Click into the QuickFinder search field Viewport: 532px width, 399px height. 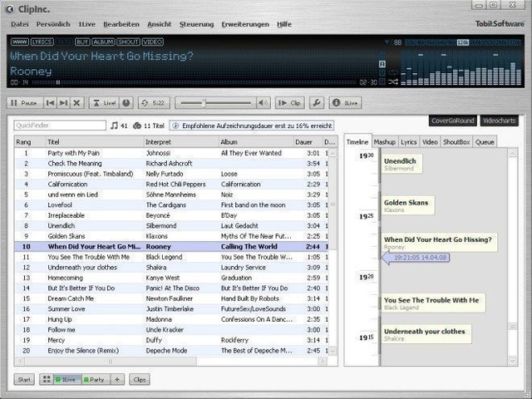tap(60, 126)
